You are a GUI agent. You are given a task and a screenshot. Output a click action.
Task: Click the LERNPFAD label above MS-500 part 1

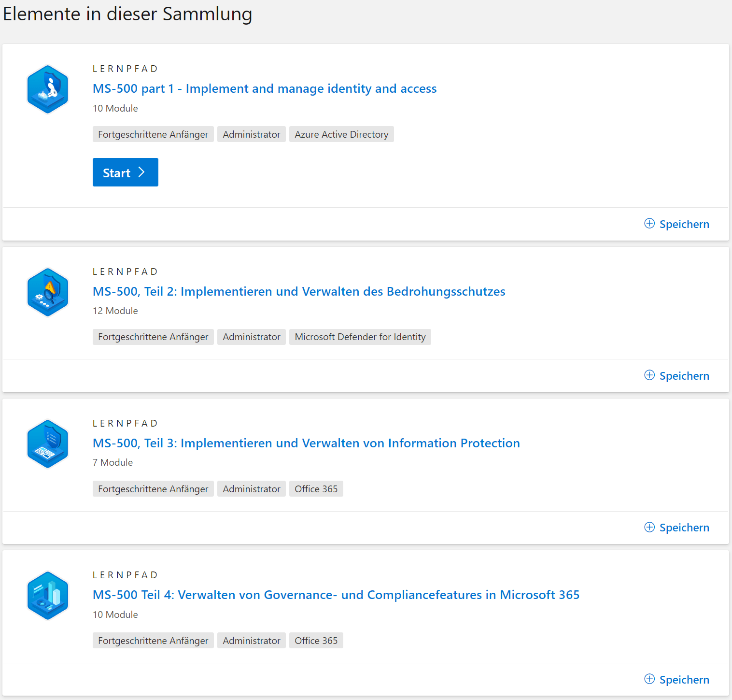coord(125,68)
